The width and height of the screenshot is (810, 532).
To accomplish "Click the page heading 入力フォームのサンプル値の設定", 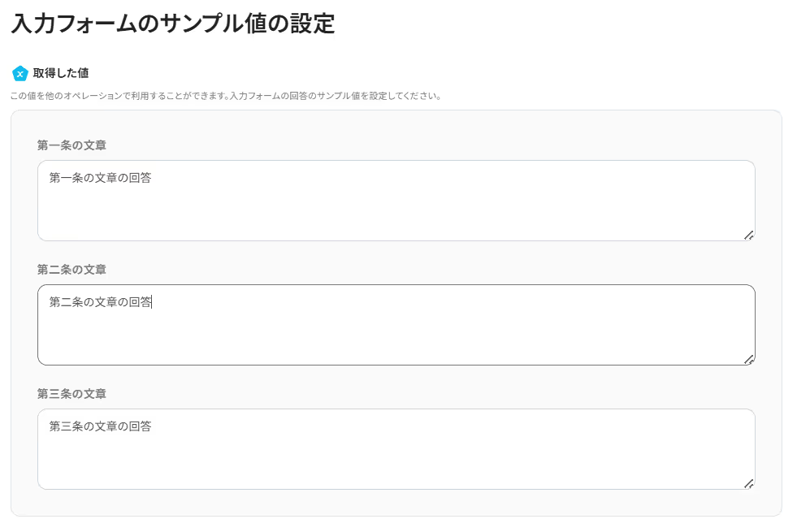I will click(173, 24).
